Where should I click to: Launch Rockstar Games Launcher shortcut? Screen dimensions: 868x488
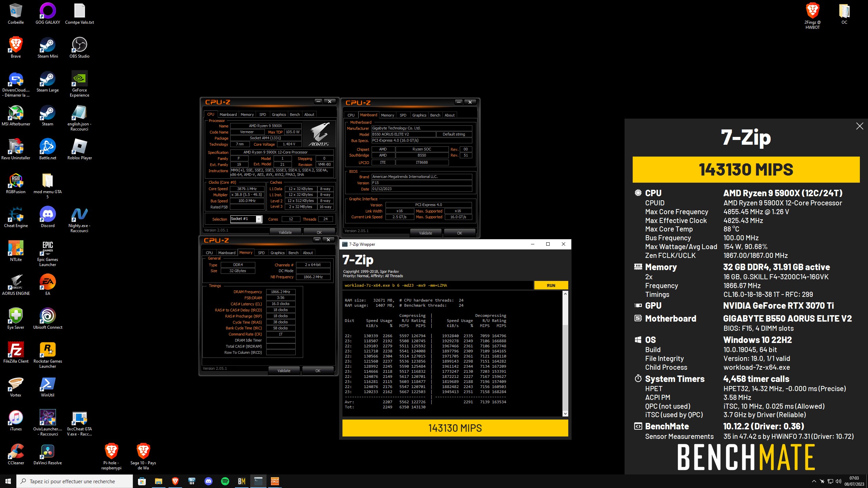pyautogui.click(x=48, y=355)
